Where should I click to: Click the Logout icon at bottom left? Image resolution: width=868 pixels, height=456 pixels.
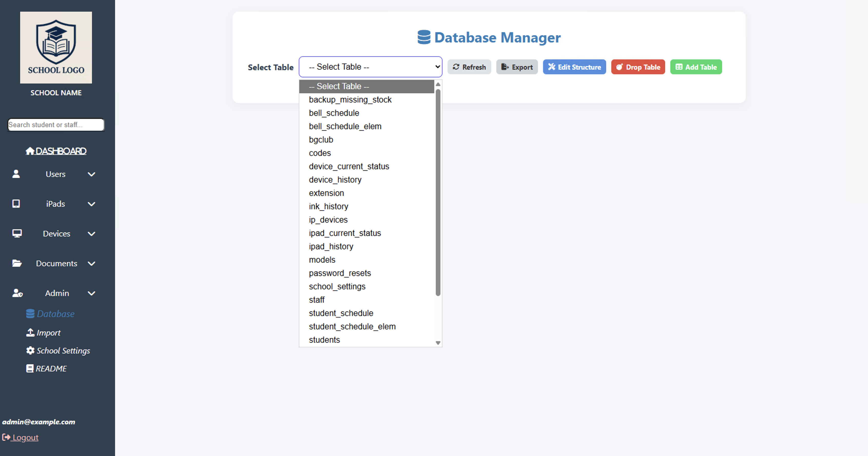[x=6, y=437]
